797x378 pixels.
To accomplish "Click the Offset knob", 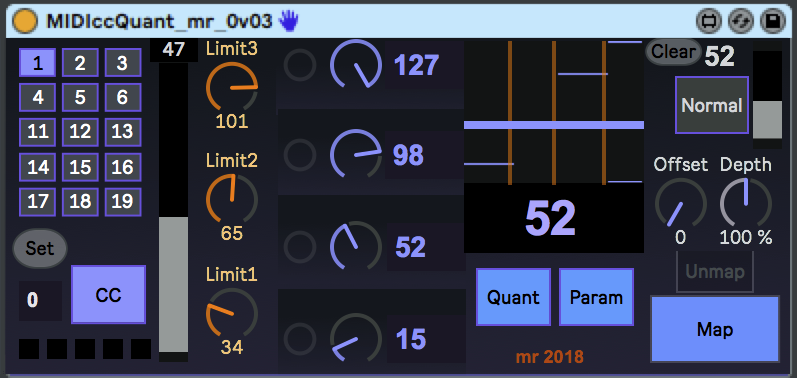I will coord(681,203).
